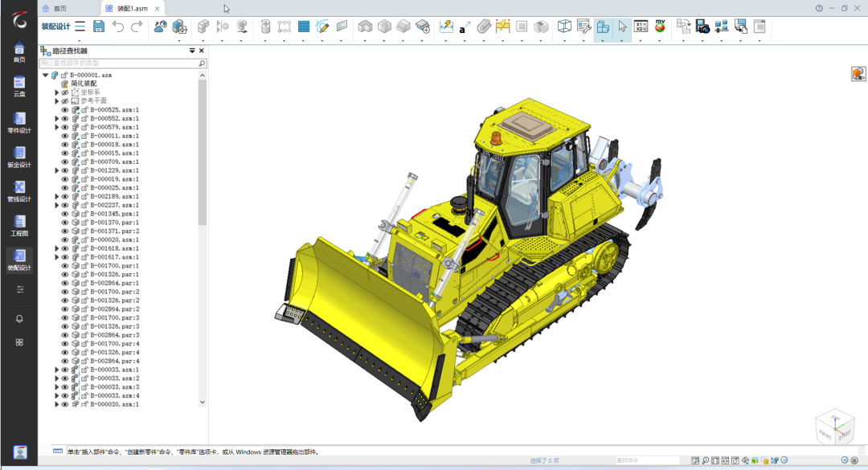Open the X1 X2 variables table

coord(641,26)
